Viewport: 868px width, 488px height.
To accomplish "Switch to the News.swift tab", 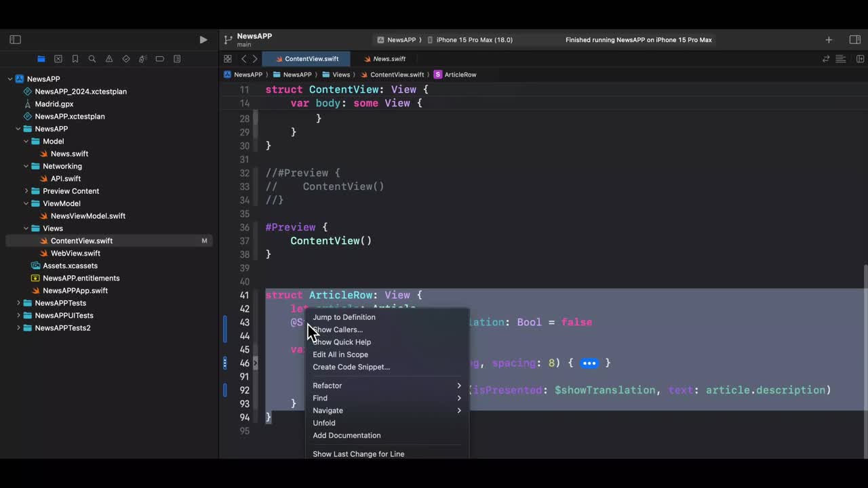I will [389, 59].
